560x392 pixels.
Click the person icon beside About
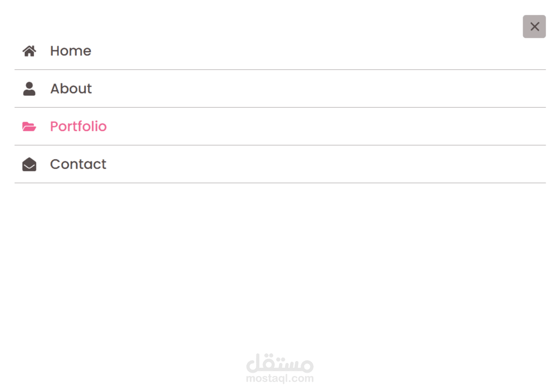29,88
